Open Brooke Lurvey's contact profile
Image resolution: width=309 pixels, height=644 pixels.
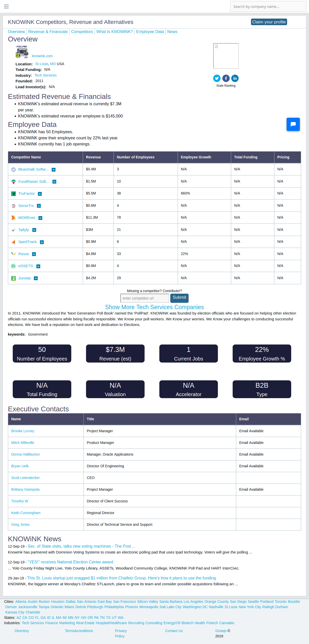tap(23, 431)
